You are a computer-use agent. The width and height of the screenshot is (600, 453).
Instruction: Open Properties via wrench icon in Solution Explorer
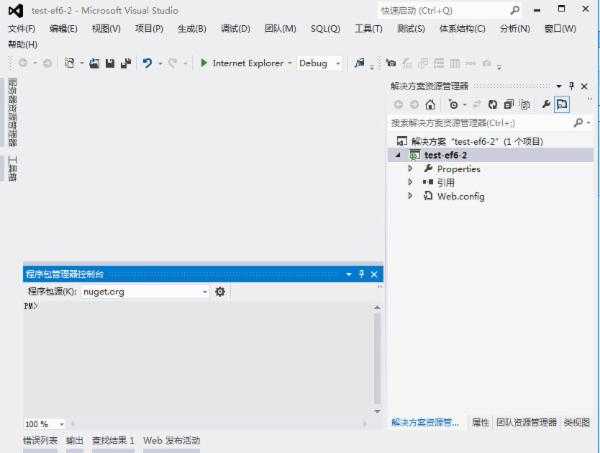tap(546, 104)
